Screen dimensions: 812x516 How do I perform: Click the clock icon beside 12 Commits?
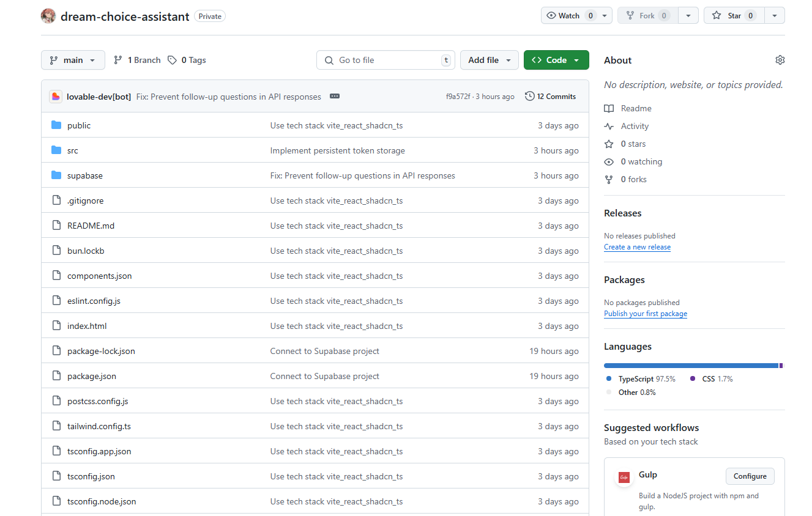pos(530,97)
